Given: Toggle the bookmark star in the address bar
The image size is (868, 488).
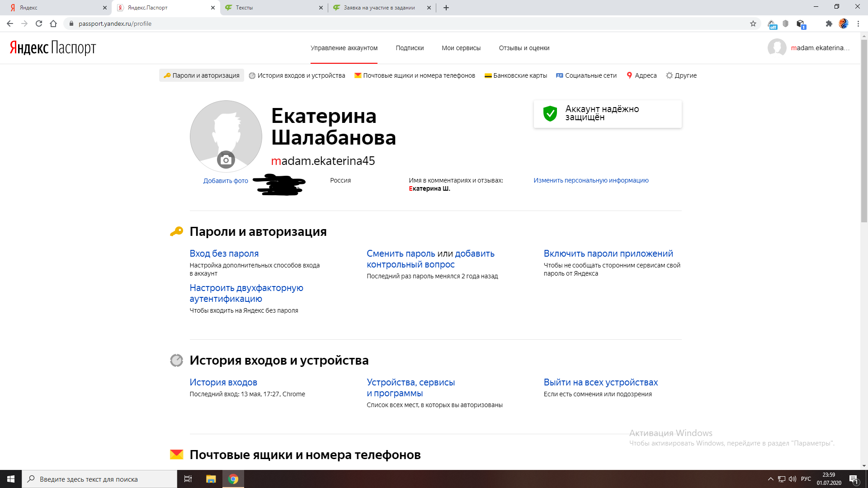Looking at the screenshot, I should tap(752, 23).
